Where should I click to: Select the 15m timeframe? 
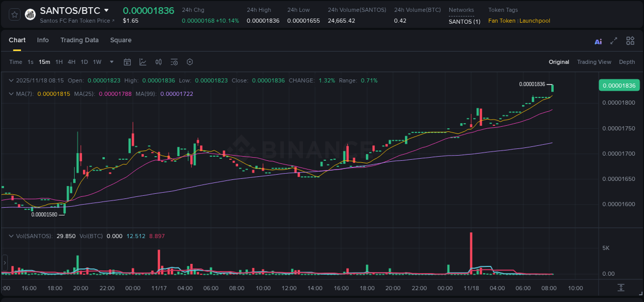tap(44, 62)
